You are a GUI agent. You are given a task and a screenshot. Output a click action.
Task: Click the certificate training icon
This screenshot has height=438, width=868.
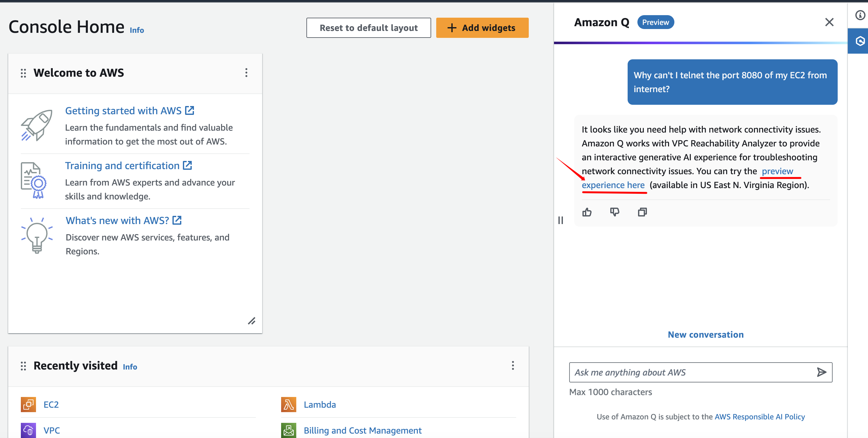click(34, 181)
